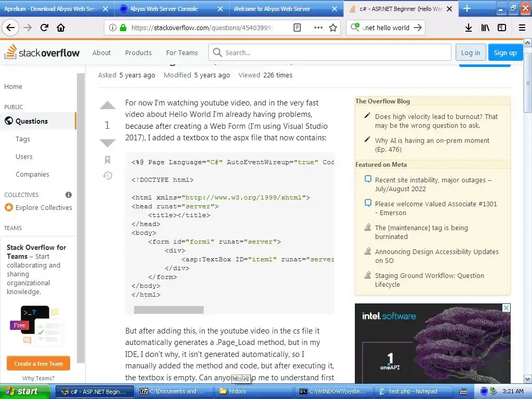
Task: Open the About menu item
Action: coord(101,52)
